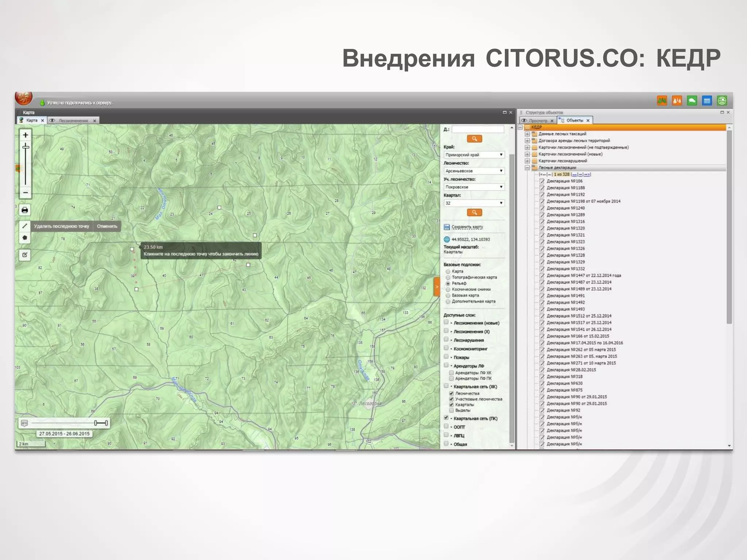The image size is (747, 560).
Task: Select the Карта base layer radio
Action: click(x=448, y=272)
